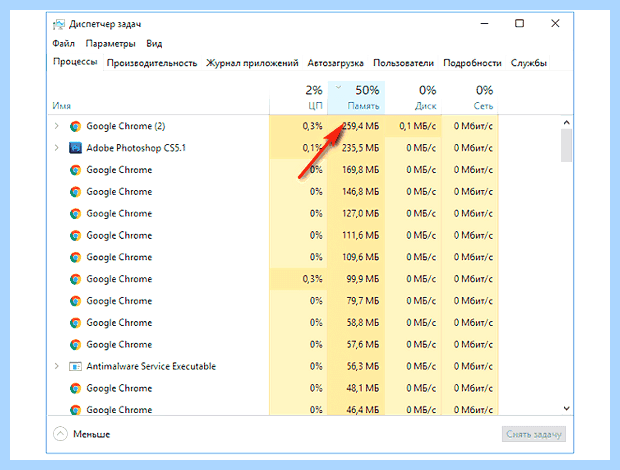The height and width of the screenshot is (470, 620).
Task: Click the Antimalware Service Executable icon
Action: (75, 366)
